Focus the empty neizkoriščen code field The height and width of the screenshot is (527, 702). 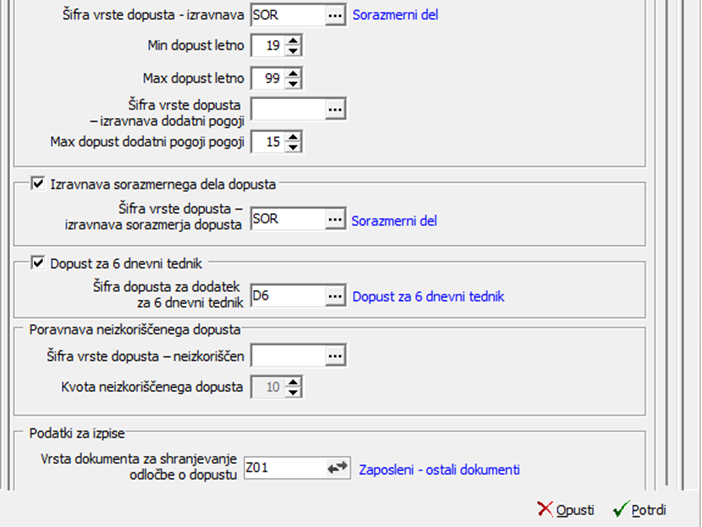[x=288, y=356]
